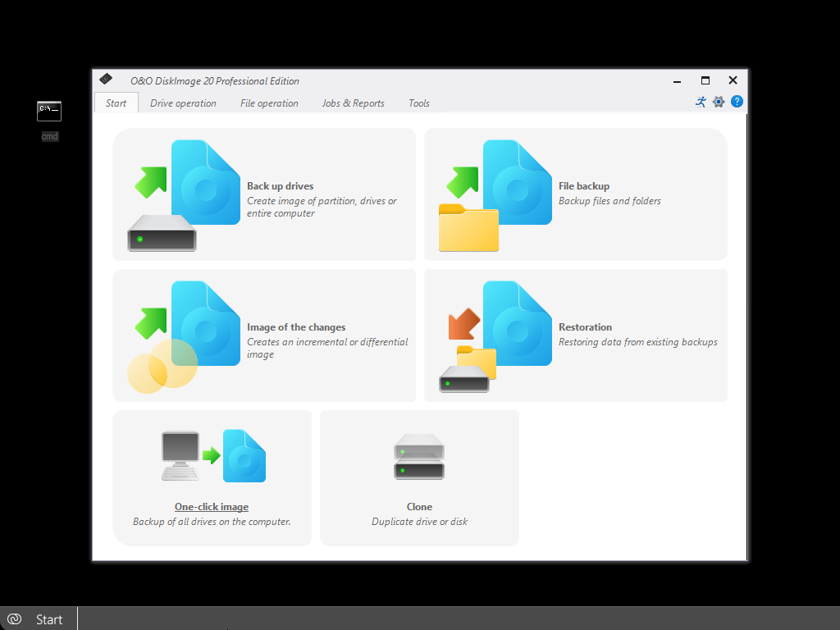Click the running-figure express view icon

tap(701, 102)
